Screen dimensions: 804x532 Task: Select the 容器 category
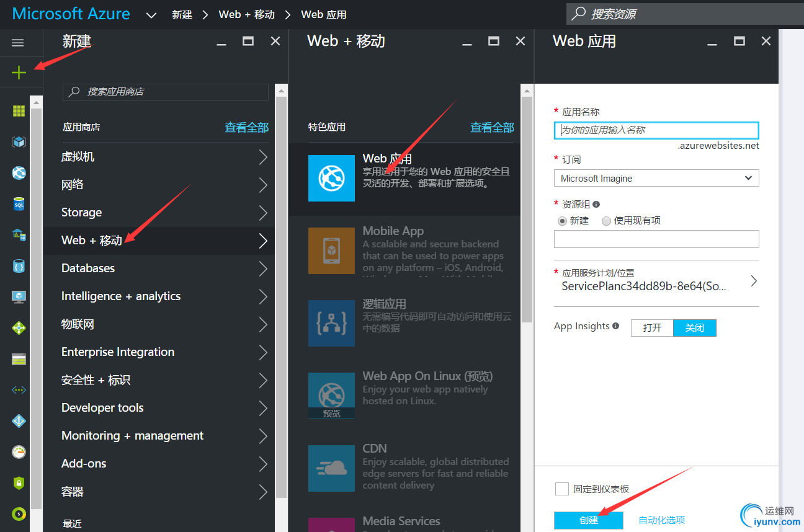(x=159, y=492)
